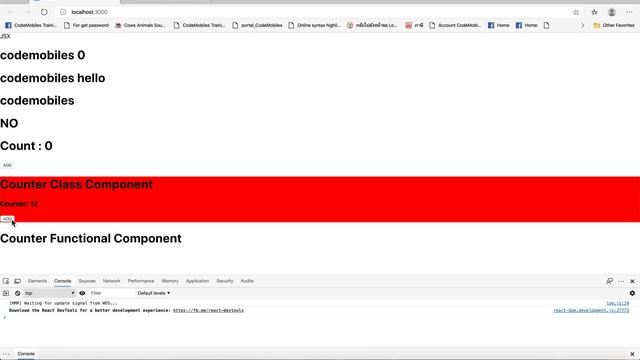Expand the bookmarks overflow chevron
The image size is (640, 360).
(x=582, y=25)
